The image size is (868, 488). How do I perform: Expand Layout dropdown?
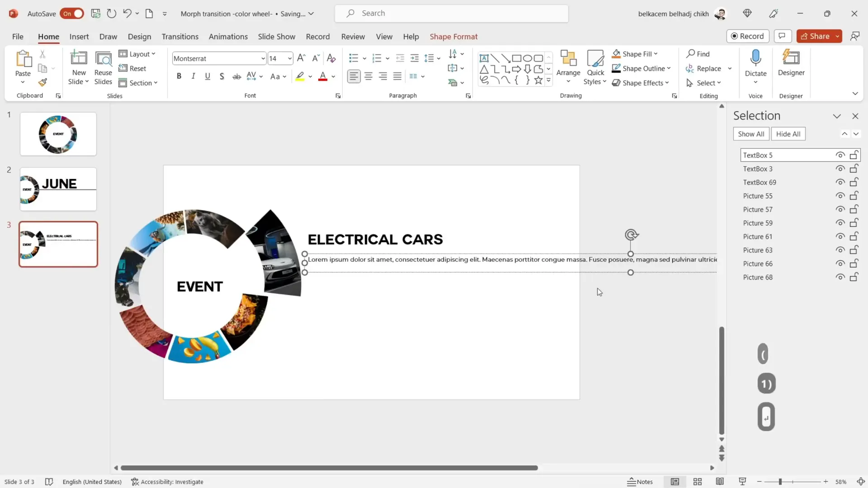coord(137,54)
